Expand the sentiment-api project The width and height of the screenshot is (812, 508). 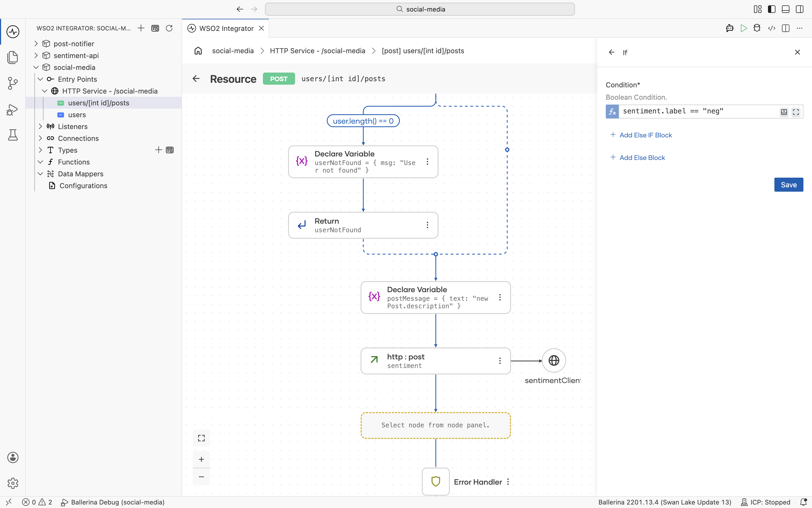tap(36, 55)
